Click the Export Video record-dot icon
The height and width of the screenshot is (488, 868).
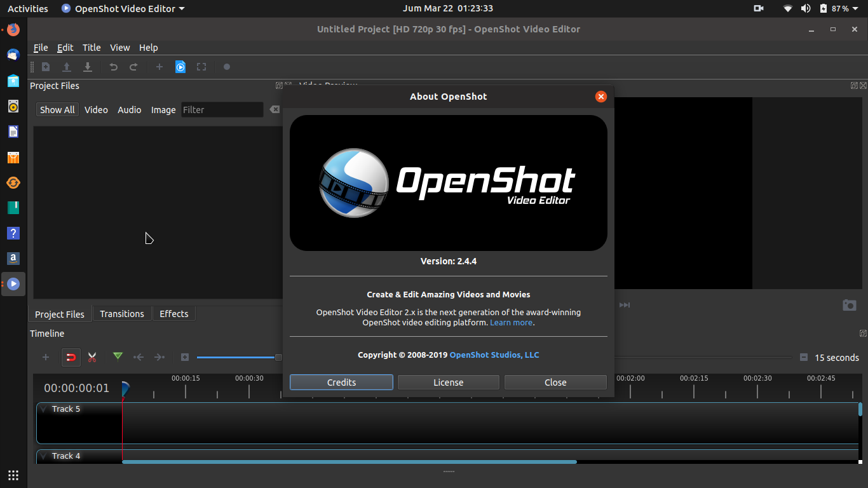click(x=227, y=67)
